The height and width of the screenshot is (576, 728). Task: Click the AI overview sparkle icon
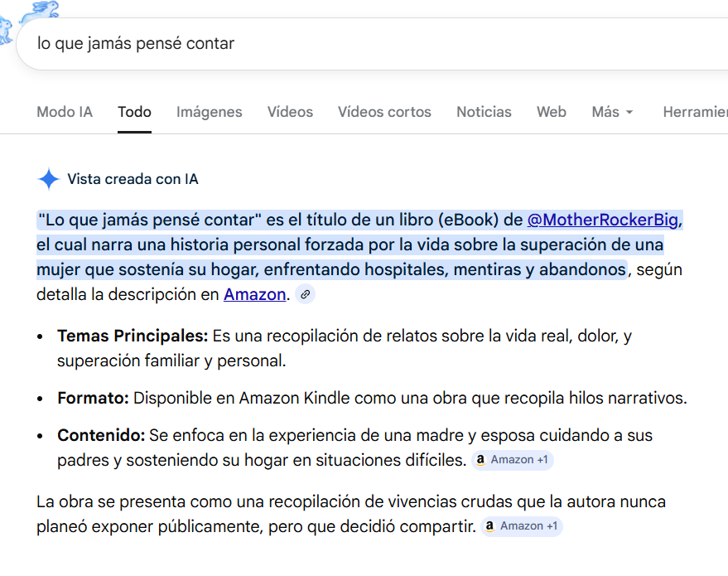pos(49,179)
